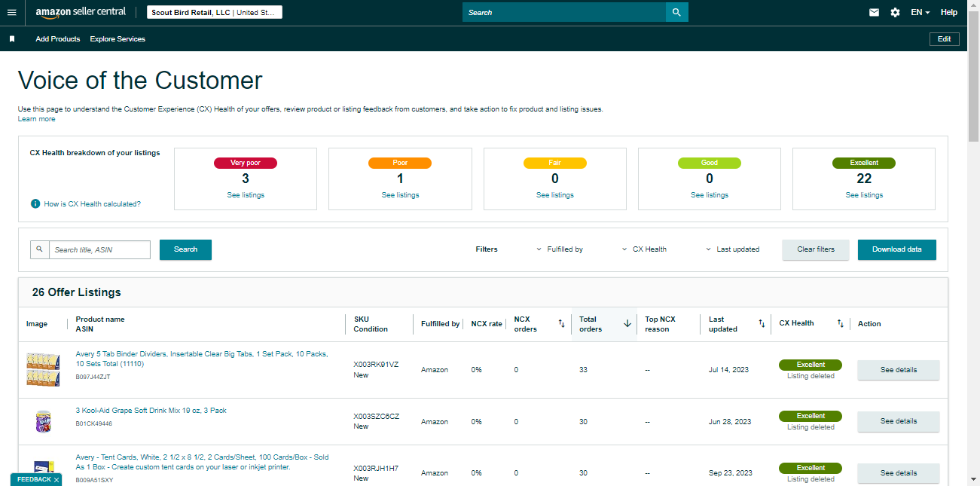980x486 pixels.
Task: Click the Help link in header
Action: (949, 12)
